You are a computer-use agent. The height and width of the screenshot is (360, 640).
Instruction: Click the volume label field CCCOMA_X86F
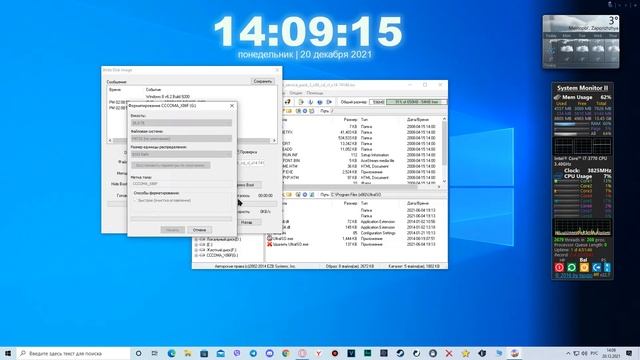tap(181, 184)
